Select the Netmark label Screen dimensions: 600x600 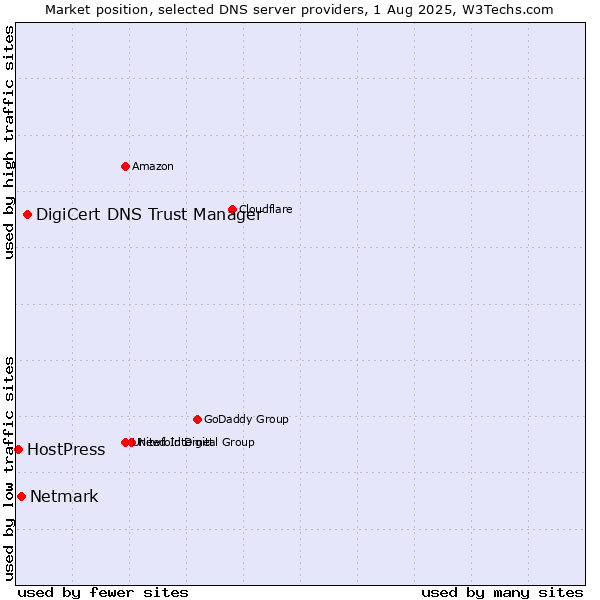pyautogui.click(x=64, y=497)
